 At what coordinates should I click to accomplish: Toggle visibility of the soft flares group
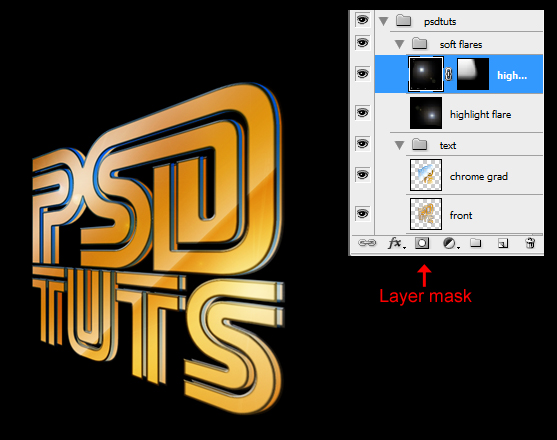(362, 43)
